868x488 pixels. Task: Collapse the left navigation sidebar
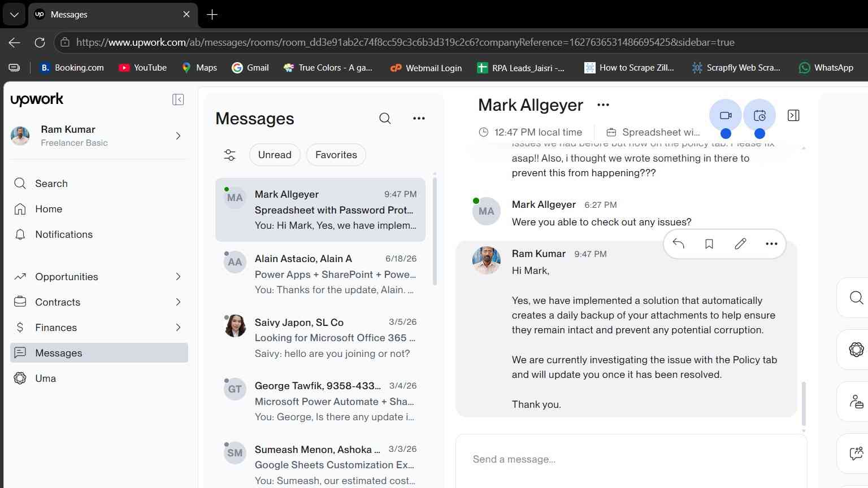(178, 99)
